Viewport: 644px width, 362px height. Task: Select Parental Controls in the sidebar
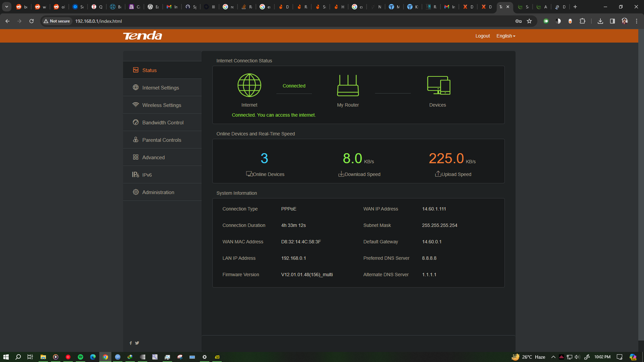pos(162,140)
